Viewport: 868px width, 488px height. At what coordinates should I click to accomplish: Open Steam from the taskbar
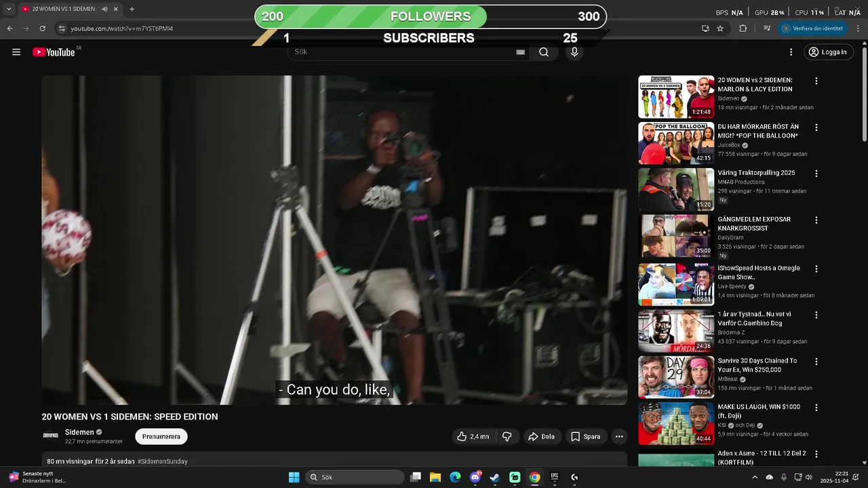click(x=495, y=477)
